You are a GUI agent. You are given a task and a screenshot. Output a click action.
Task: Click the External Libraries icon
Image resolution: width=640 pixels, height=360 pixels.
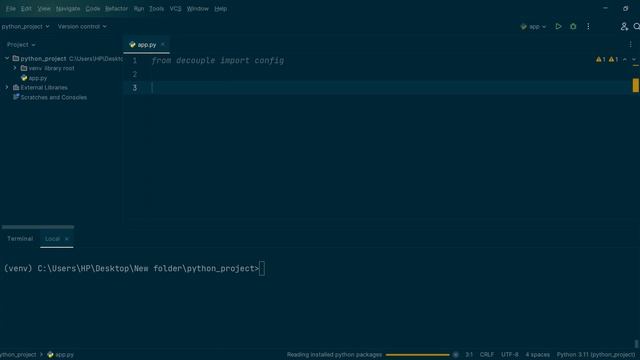click(16, 87)
